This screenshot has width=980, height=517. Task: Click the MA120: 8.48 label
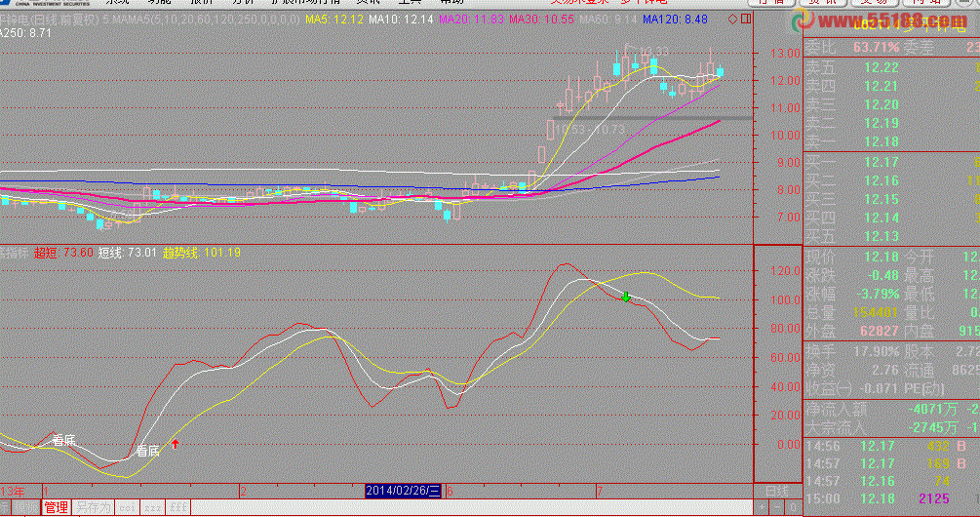pos(676,20)
